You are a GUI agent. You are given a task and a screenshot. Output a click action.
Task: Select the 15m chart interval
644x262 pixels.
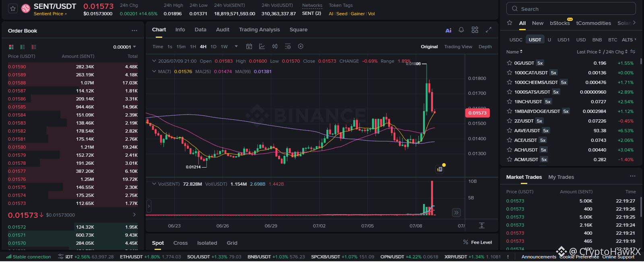181,47
